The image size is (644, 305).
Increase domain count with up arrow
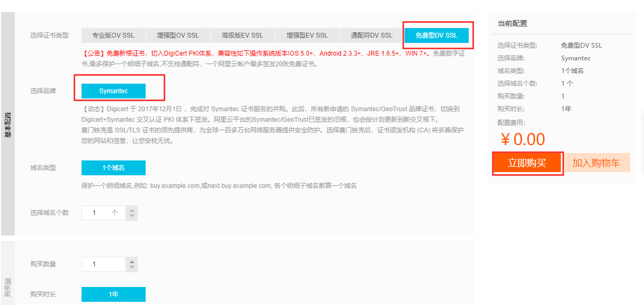point(132,210)
